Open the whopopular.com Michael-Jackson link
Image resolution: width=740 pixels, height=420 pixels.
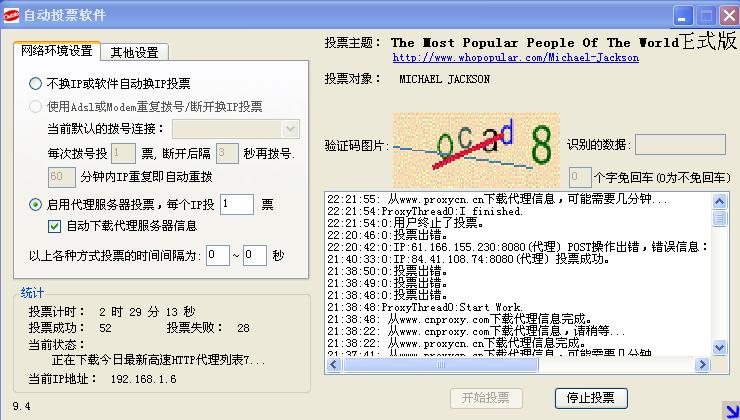(x=515, y=58)
